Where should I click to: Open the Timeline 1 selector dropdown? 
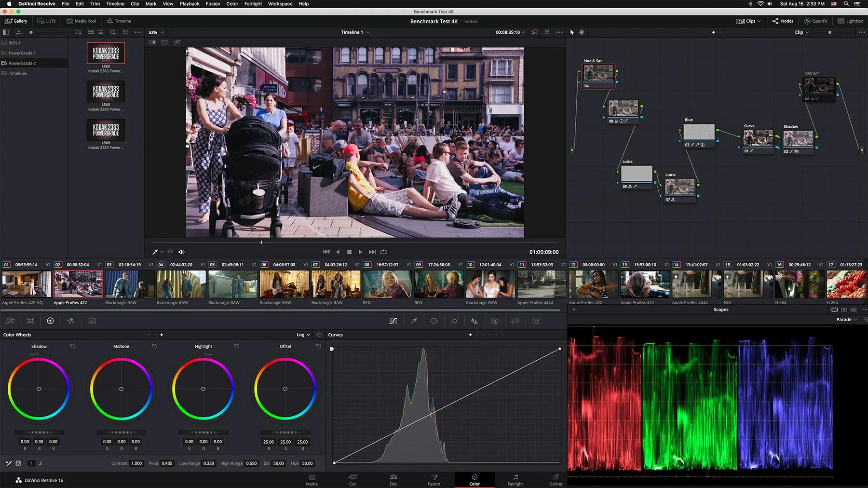pyautogui.click(x=355, y=32)
